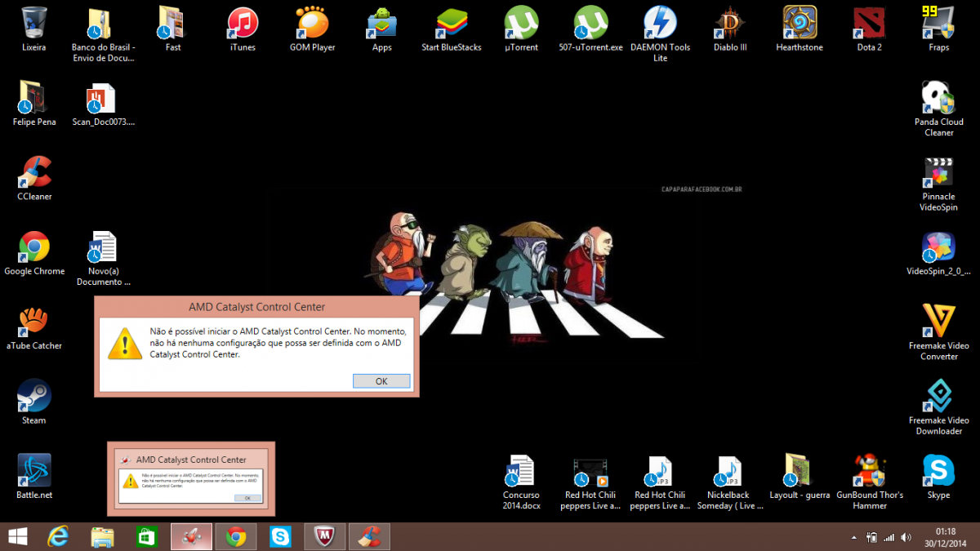Select the Dota 2 desktop shortcut
Screen dimensions: 980x551
click(x=869, y=29)
